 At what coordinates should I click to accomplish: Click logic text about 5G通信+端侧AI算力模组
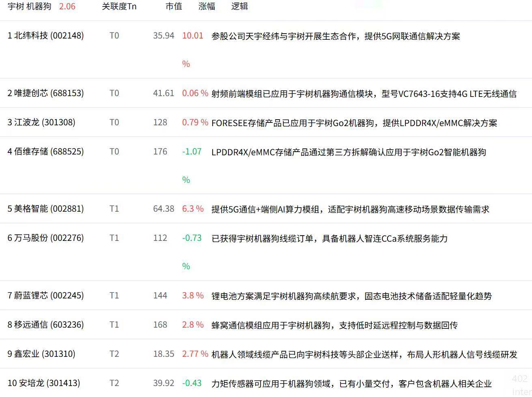click(350, 209)
